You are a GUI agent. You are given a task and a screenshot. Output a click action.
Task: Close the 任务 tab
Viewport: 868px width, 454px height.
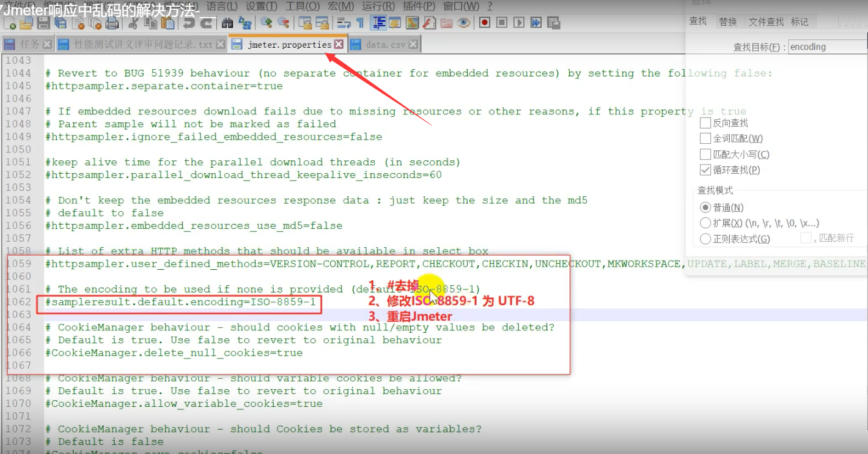point(48,45)
